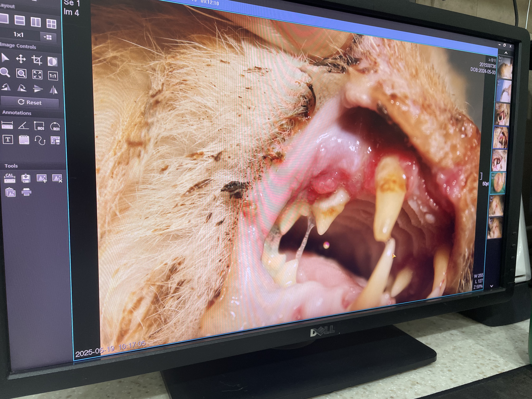Select the magnifier zoom tool
The width and height of the screenshot is (532, 399).
[5, 72]
